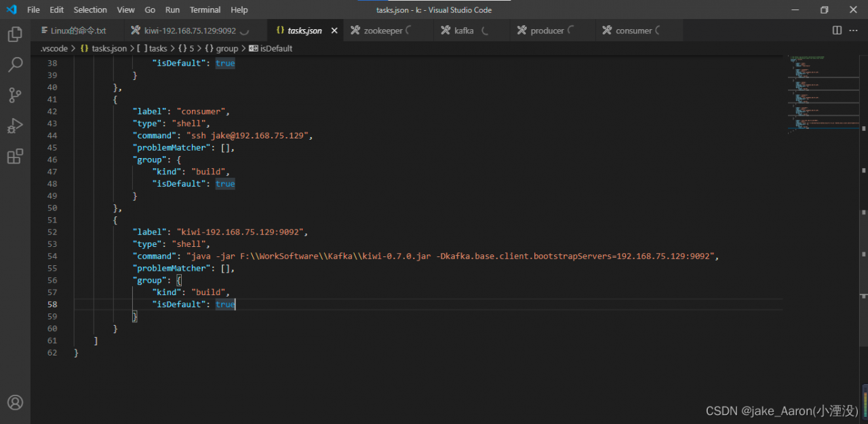Click line number 54 in gutter

click(52, 256)
